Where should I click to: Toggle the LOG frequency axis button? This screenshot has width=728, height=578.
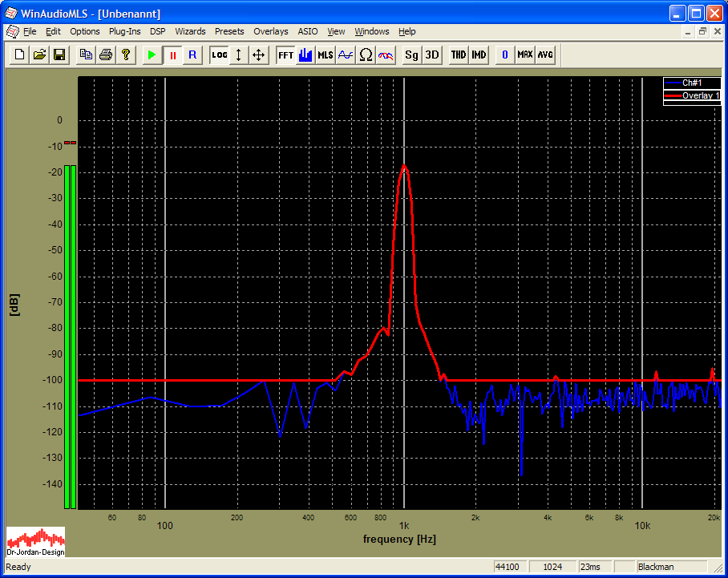coord(220,55)
